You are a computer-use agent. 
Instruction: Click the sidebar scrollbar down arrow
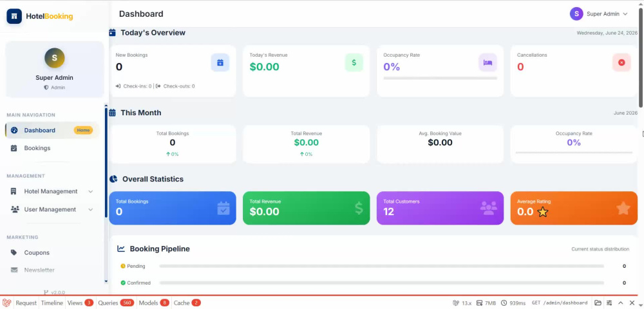coord(106,281)
